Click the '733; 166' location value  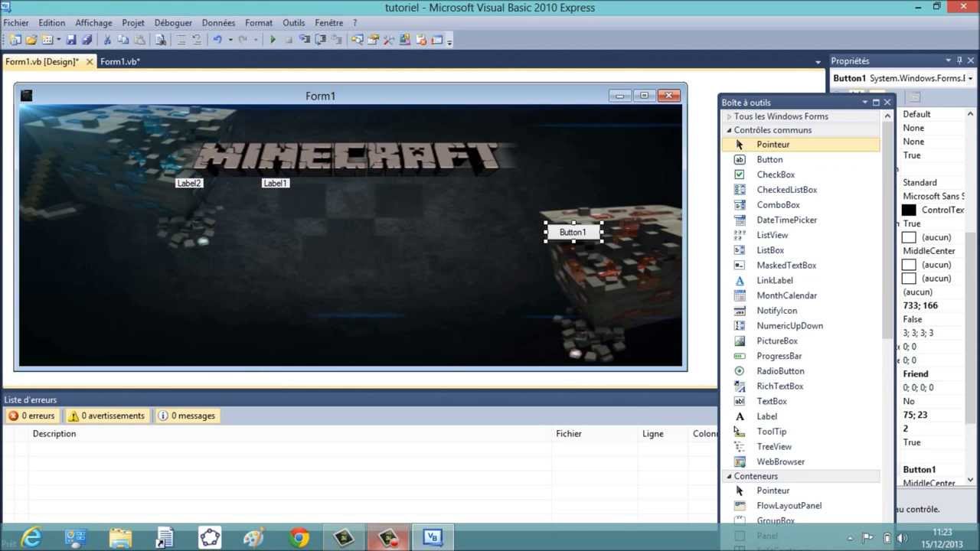[x=920, y=305]
